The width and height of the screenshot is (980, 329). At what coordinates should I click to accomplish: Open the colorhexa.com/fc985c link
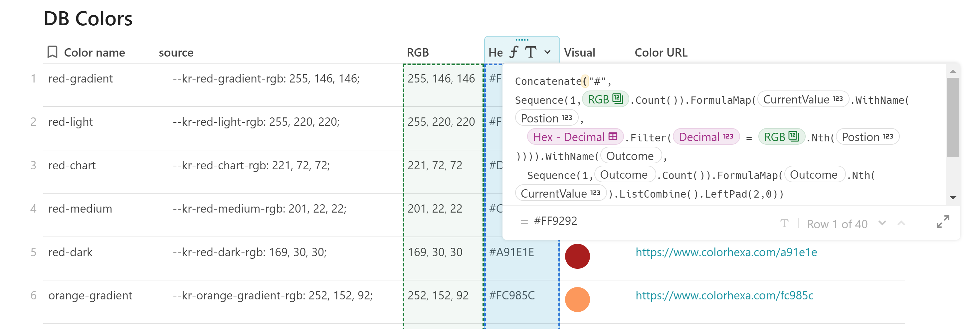click(724, 295)
